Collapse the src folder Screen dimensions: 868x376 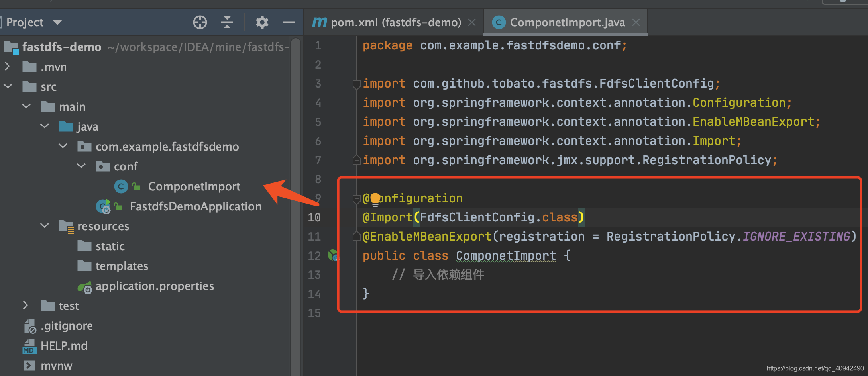tap(8, 86)
